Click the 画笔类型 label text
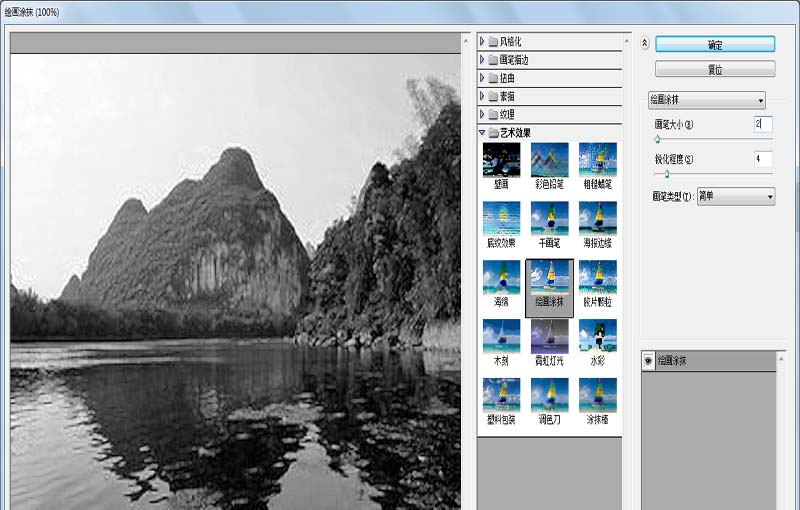This screenshot has height=510, width=800. pyautogui.click(x=673, y=196)
